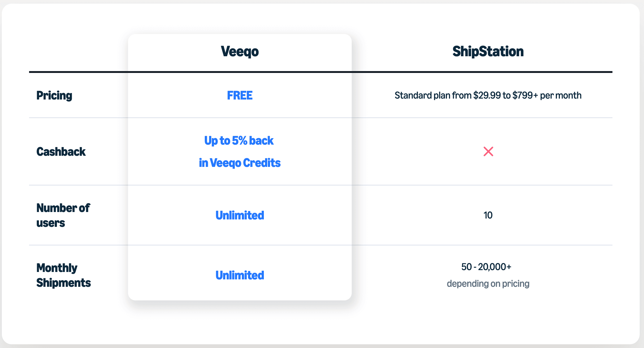Click the 'Standard plan' text
Viewport: 644px width, 348px height.
point(422,95)
